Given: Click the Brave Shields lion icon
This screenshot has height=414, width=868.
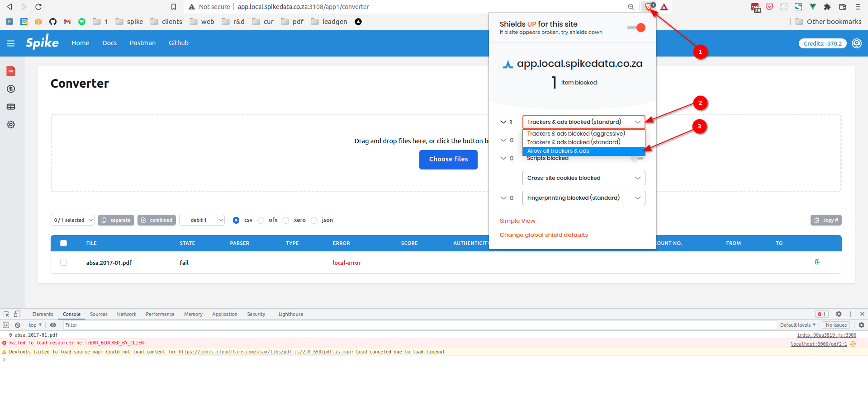Looking at the screenshot, I should click(x=649, y=7).
